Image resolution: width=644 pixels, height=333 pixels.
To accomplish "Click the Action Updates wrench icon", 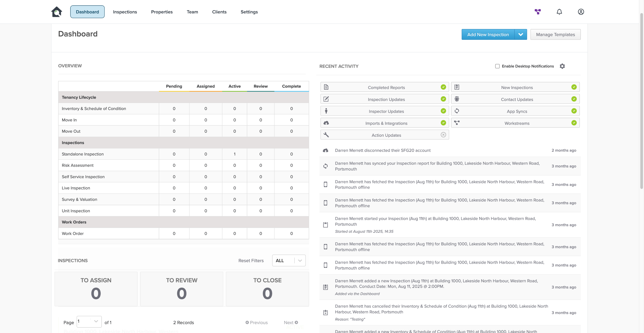I will (x=326, y=135).
